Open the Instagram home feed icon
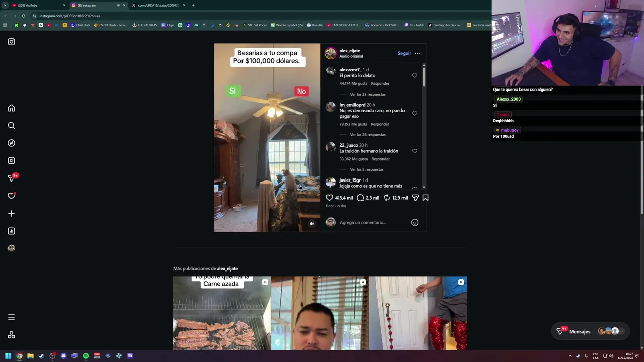 (11, 108)
